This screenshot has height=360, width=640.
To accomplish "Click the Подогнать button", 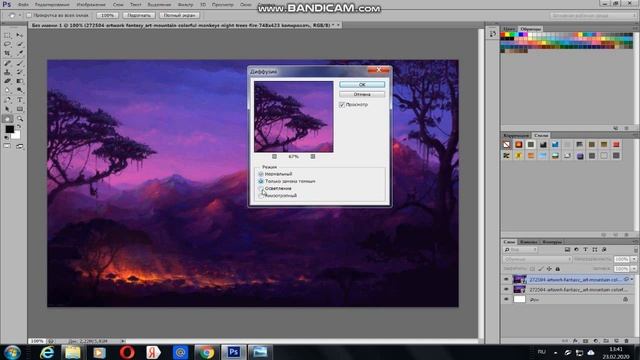I will (139, 16).
